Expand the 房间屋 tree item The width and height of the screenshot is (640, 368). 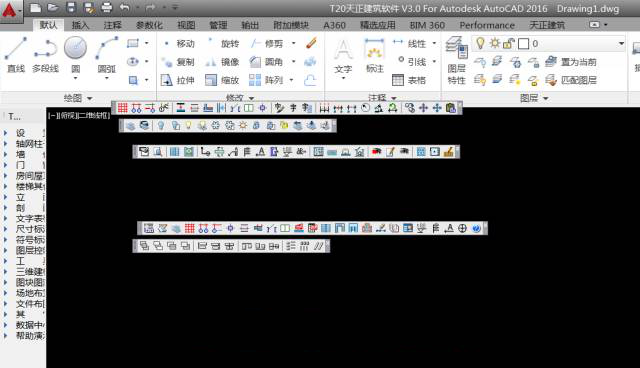click(x=6, y=176)
